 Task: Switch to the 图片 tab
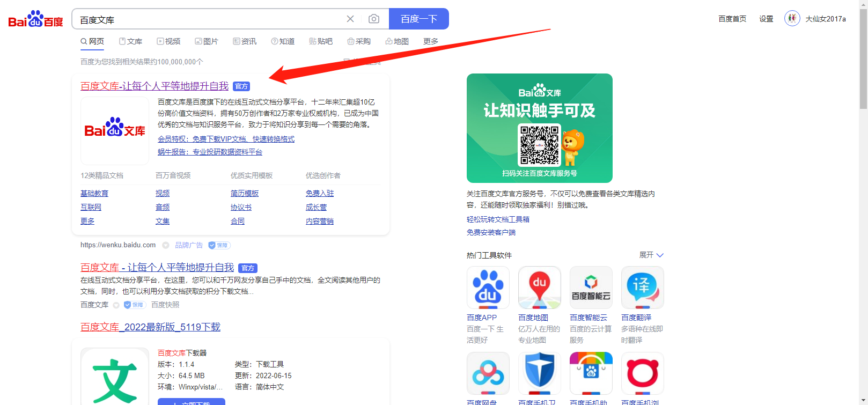[x=207, y=41]
